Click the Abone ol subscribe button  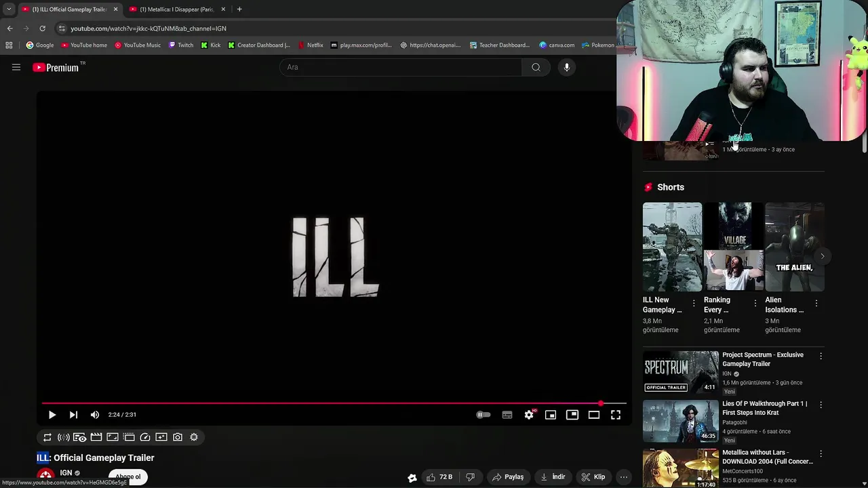pos(127,476)
